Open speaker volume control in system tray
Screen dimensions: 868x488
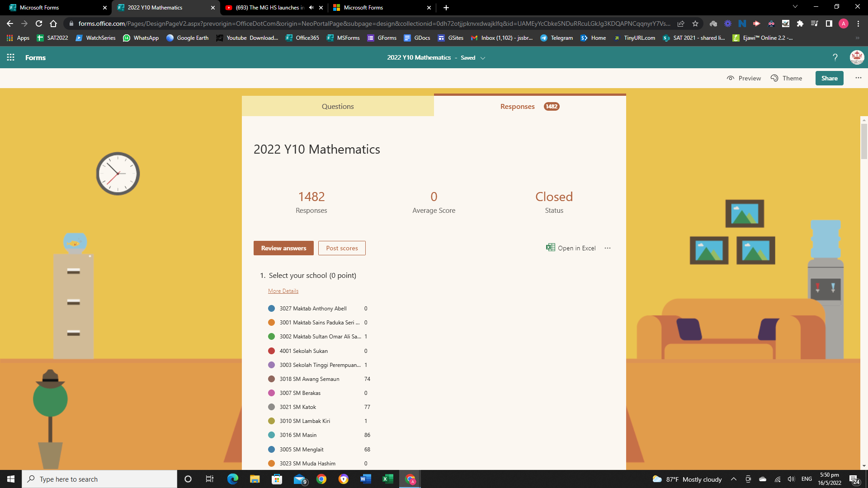pos(791,479)
